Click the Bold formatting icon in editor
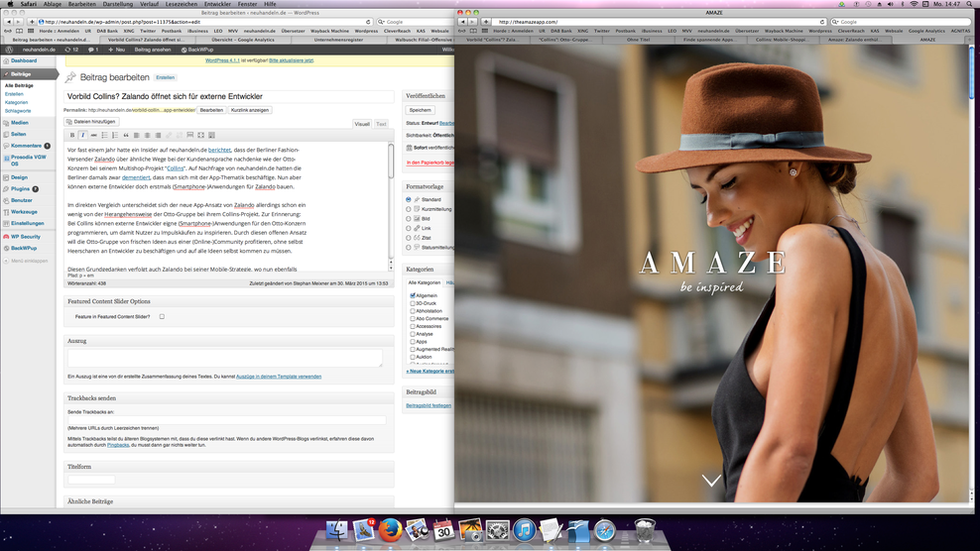This screenshot has height=551, width=980. [72, 135]
